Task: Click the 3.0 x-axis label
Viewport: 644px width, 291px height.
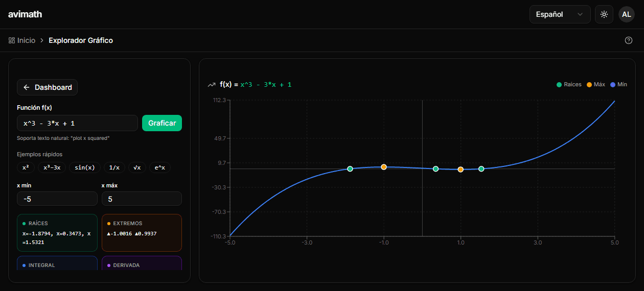Action: pyautogui.click(x=538, y=243)
